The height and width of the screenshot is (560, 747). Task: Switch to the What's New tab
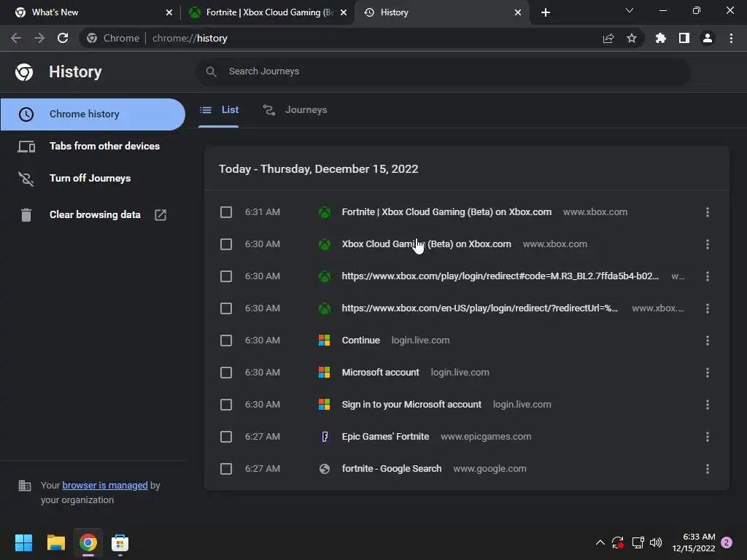click(90, 12)
